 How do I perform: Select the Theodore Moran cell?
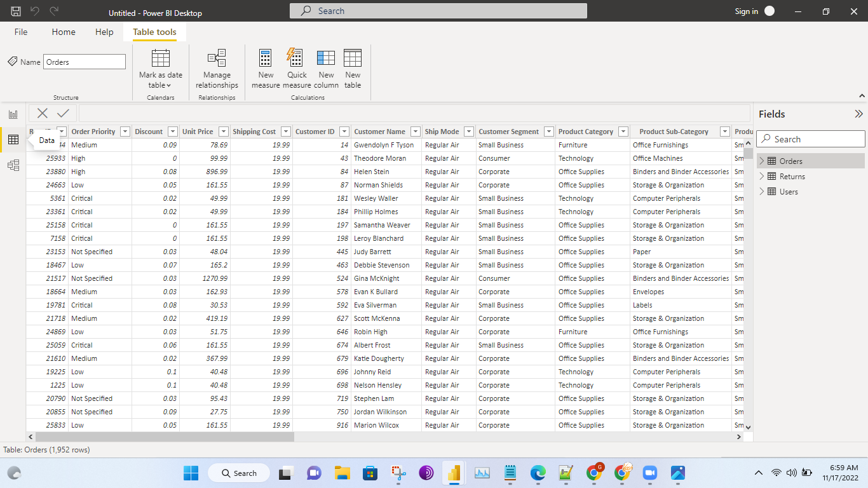[x=386, y=158]
